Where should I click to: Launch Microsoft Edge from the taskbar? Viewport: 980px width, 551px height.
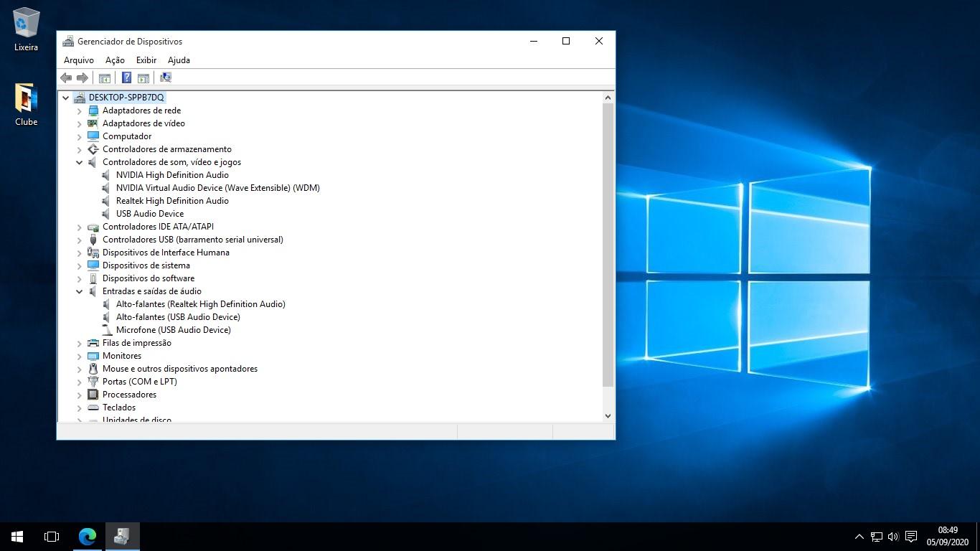coord(88,537)
